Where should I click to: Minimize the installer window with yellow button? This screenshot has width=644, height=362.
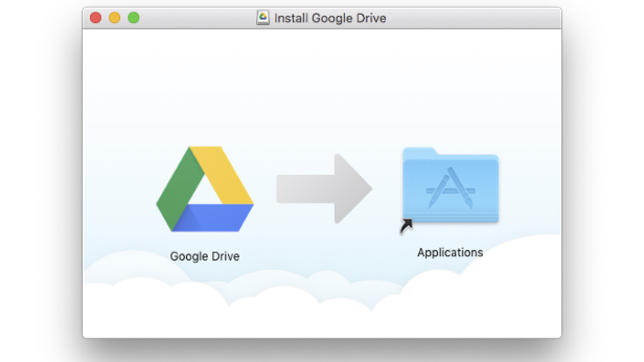(114, 18)
